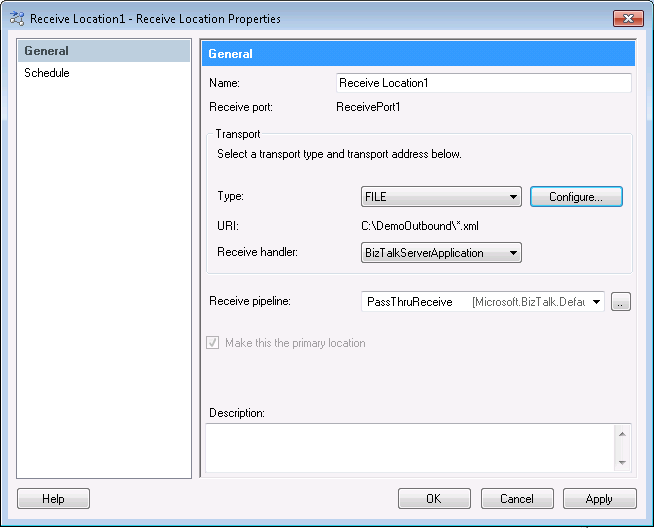Click into the Name text field
The width and height of the screenshot is (654, 528).
(484, 83)
